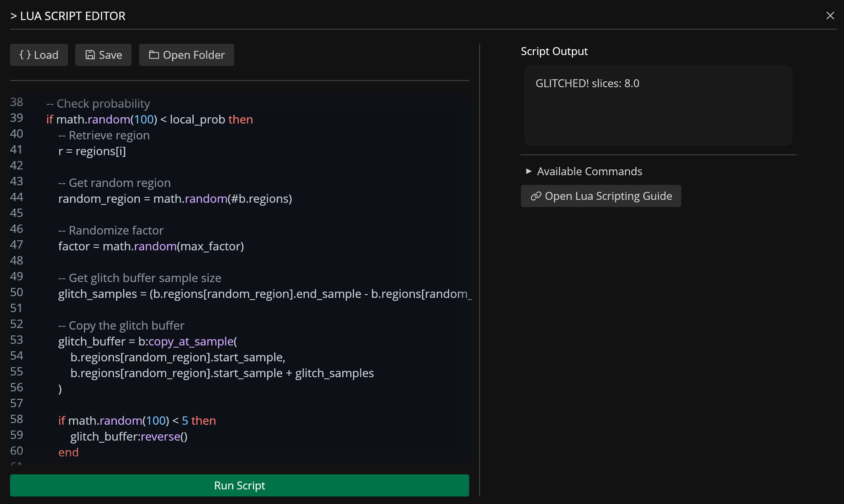Place cursor on 'r = regions[i]'
Viewport: 844px width, 504px height.
pyautogui.click(x=92, y=151)
